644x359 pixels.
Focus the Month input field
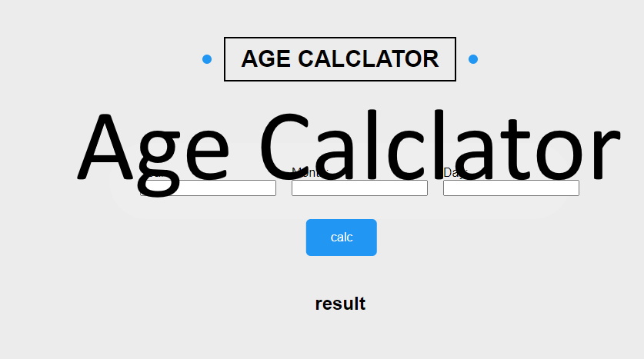[359, 188]
